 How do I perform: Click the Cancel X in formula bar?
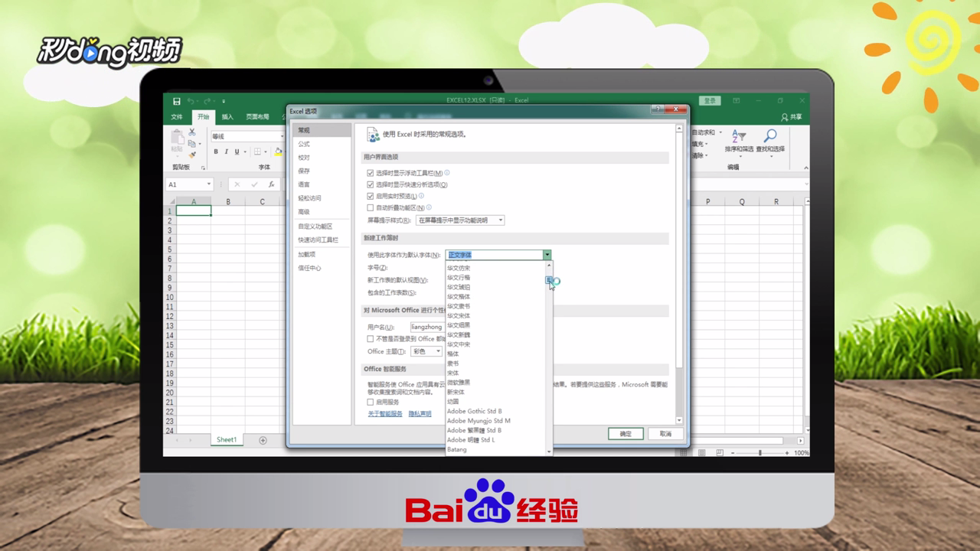pyautogui.click(x=237, y=184)
